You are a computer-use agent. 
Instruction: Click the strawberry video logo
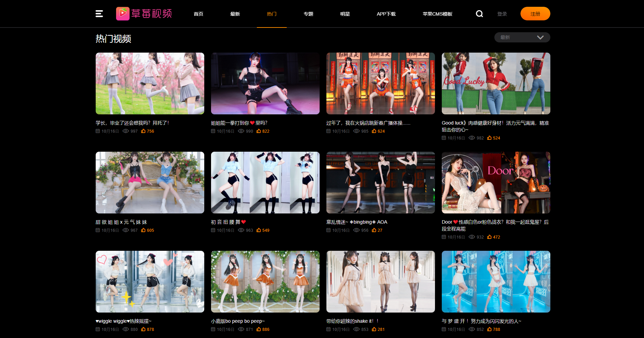coord(144,14)
